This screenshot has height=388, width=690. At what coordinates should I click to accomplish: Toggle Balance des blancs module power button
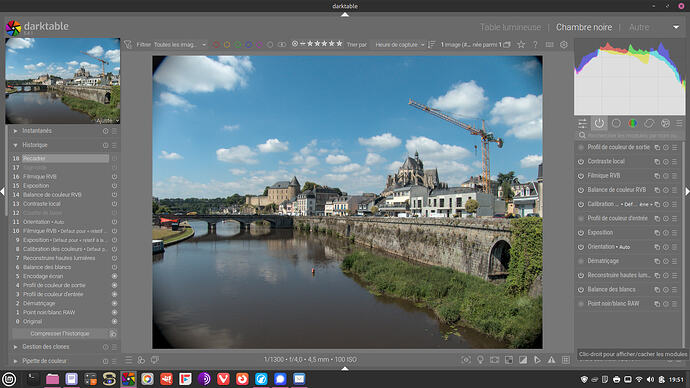click(581, 290)
